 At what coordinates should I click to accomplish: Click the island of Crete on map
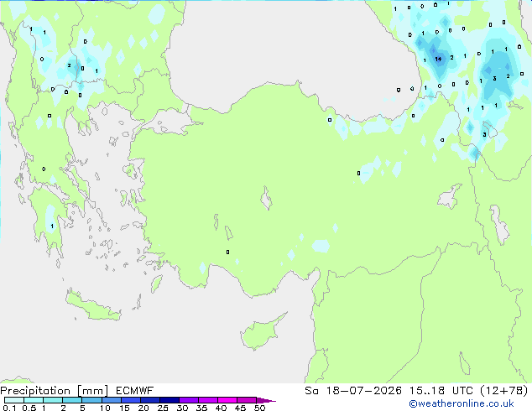pyautogui.click(x=92, y=306)
